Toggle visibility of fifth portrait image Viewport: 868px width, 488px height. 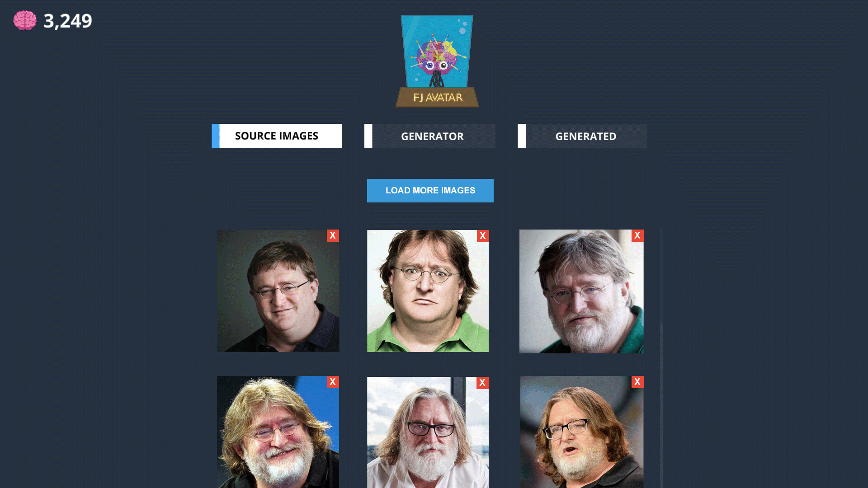point(482,382)
